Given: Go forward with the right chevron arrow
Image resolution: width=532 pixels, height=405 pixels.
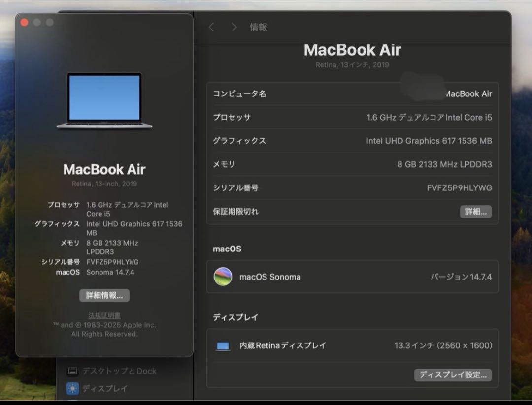Looking at the screenshot, I should pyautogui.click(x=234, y=27).
